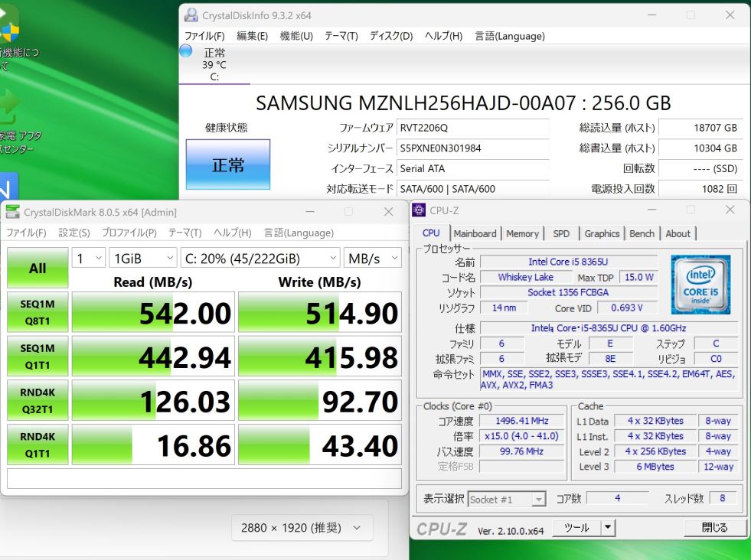Click the RND4K Q1T1 read result 16.86
Image resolution: width=751 pixels, height=560 pixels.
pos(153,444)
